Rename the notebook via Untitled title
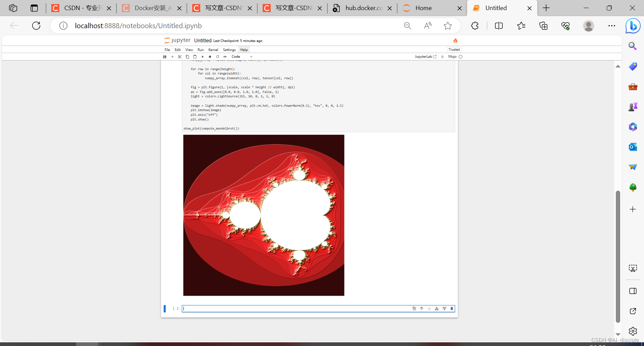 click(x=203, y=41)
